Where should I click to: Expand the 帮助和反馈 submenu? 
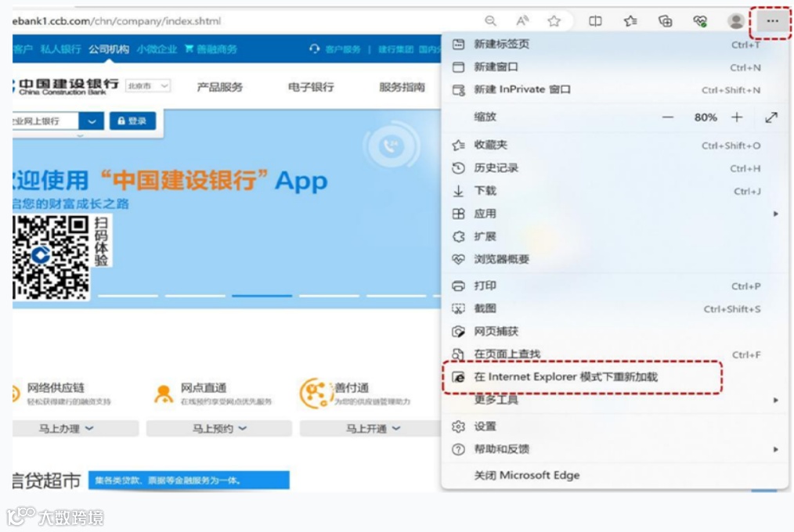(614, 450)
